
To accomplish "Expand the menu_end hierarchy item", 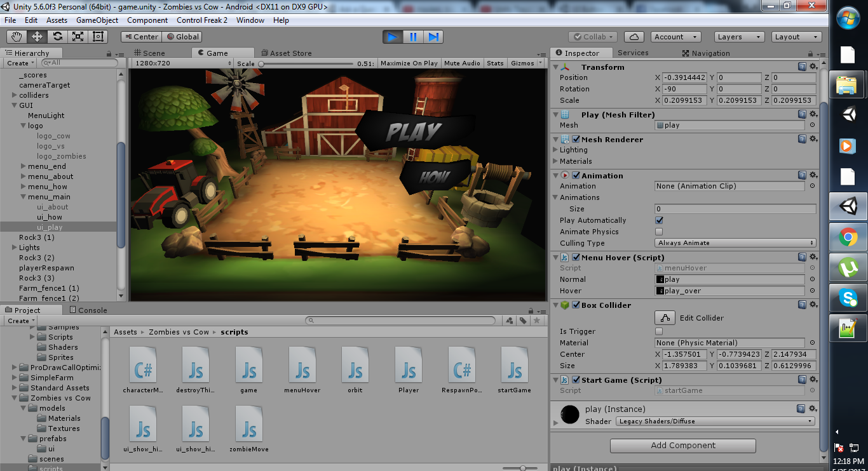I will coord(23,166).
